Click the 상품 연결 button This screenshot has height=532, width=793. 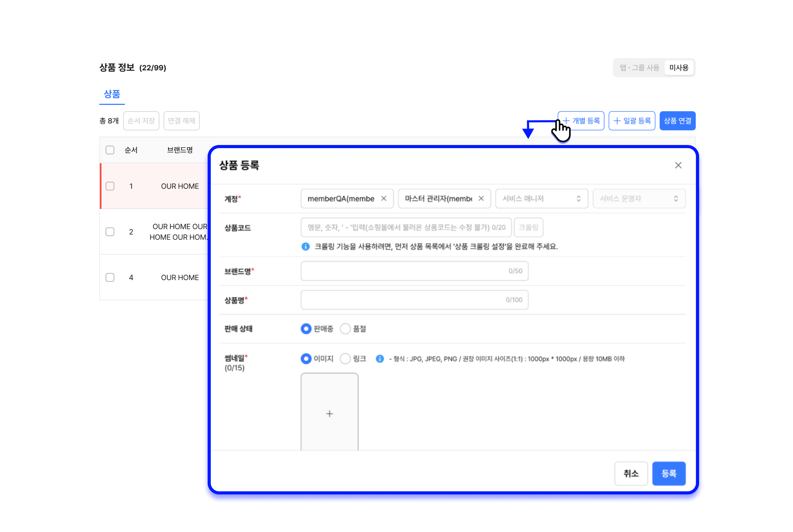tap(677, 121)
